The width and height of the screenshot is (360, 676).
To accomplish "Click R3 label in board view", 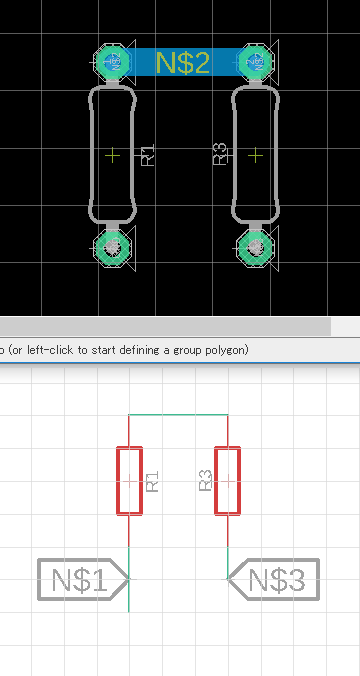I will pos(220,154).
